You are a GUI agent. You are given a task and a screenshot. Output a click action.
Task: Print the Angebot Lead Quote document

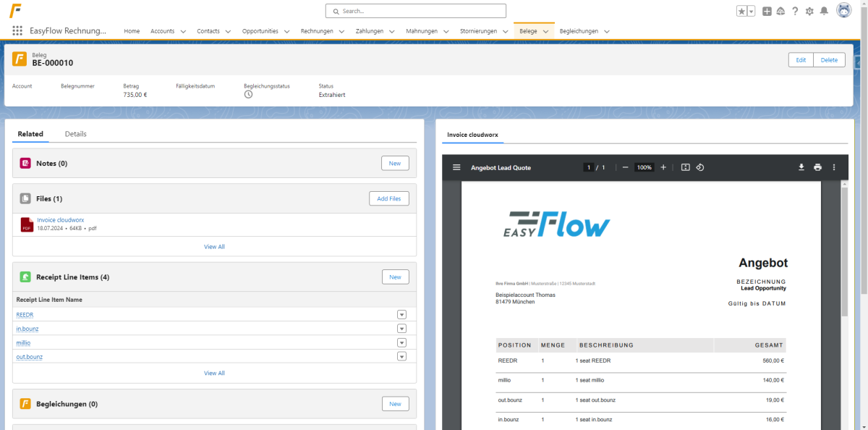pos(817,167)
